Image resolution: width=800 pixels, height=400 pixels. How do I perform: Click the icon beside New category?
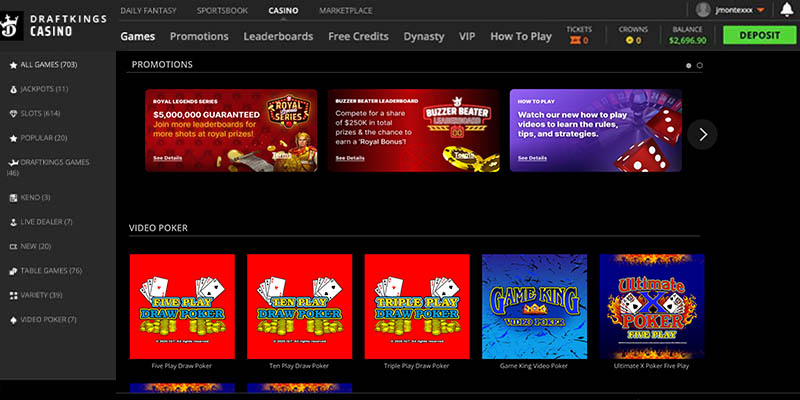click(x=13, y=246)
